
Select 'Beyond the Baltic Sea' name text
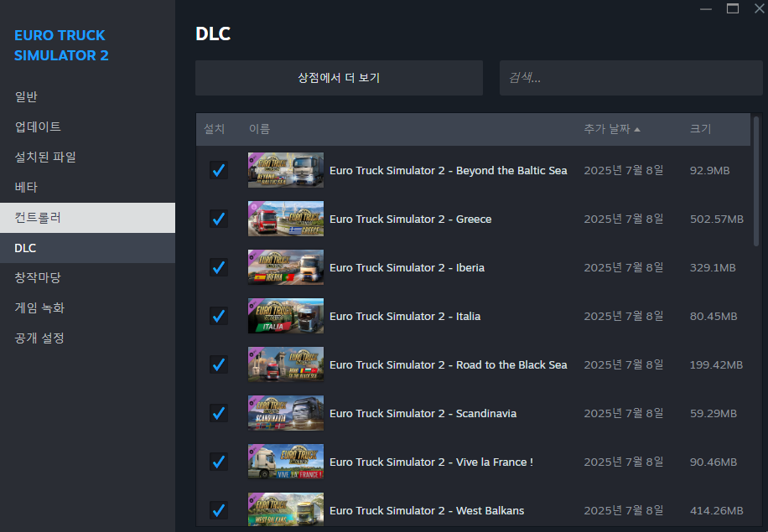point(511,171)
